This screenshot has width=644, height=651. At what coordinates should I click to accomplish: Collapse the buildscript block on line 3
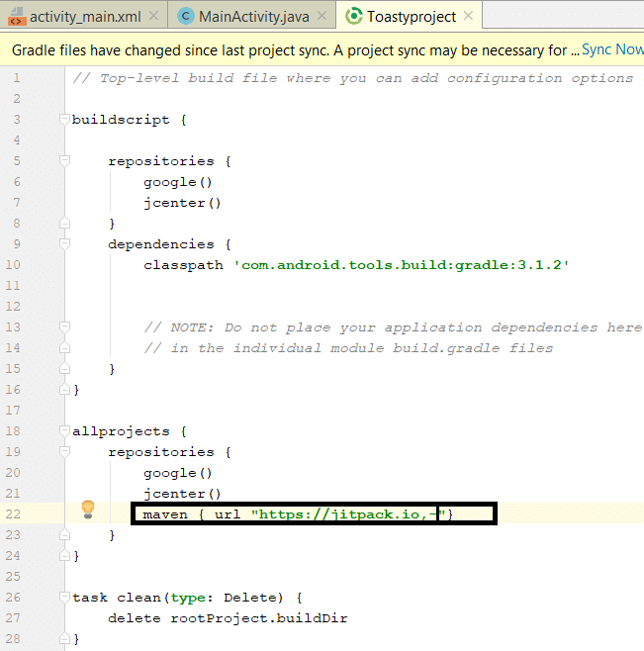pos(64,120)
